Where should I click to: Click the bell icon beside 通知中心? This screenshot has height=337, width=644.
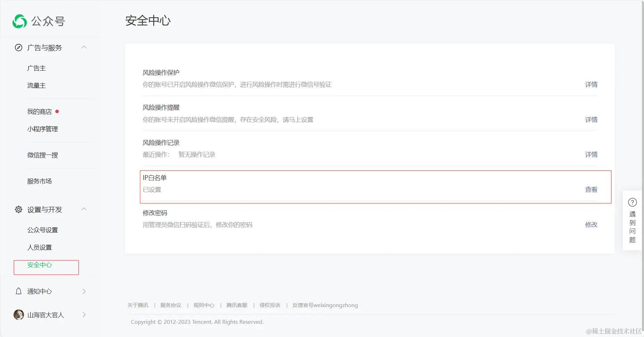(x=19, y=291)
